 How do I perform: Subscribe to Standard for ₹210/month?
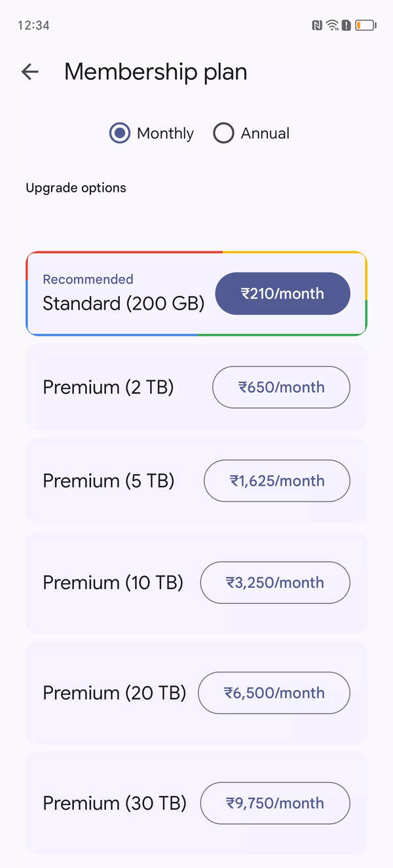(x=282, y=294)
